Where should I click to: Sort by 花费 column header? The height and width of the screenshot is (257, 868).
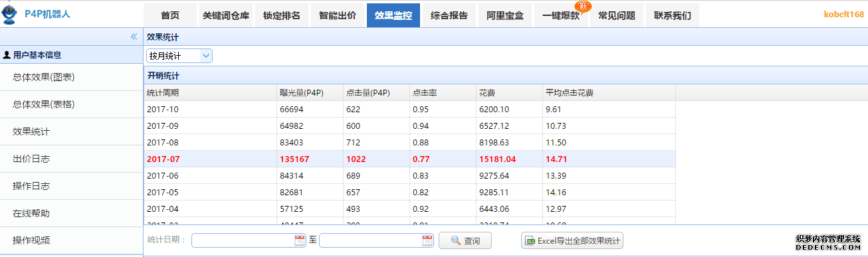(x=509, y=93)
